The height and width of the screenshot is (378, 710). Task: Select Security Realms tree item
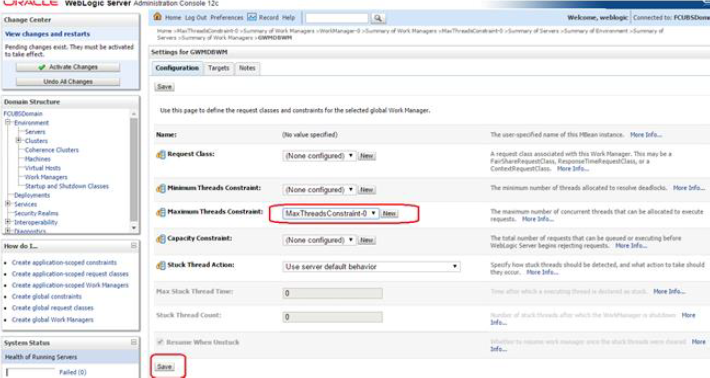tap(36, 213)
